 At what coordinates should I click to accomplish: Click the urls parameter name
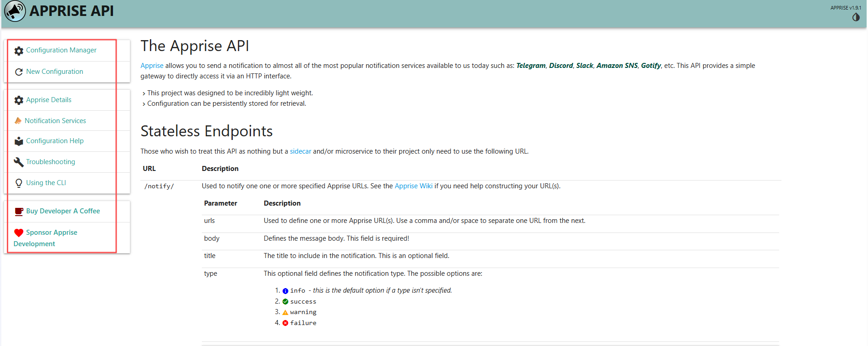coord(209,221)
